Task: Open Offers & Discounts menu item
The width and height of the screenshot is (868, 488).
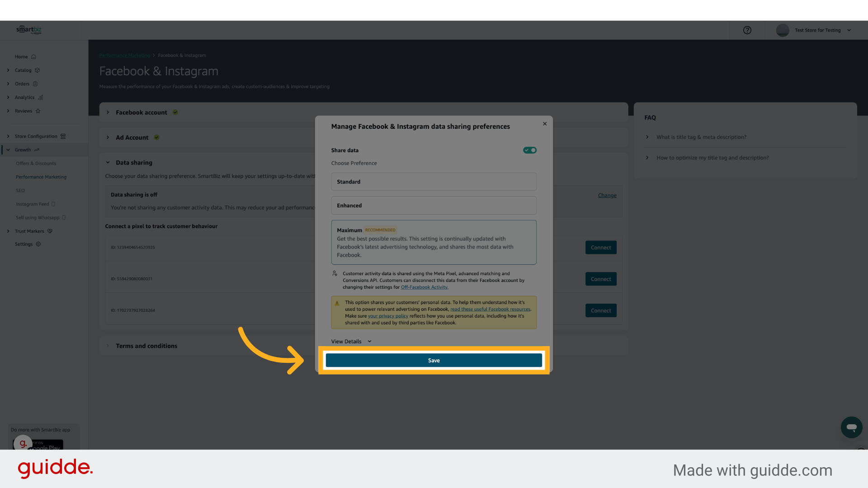Action: (36, 164)
